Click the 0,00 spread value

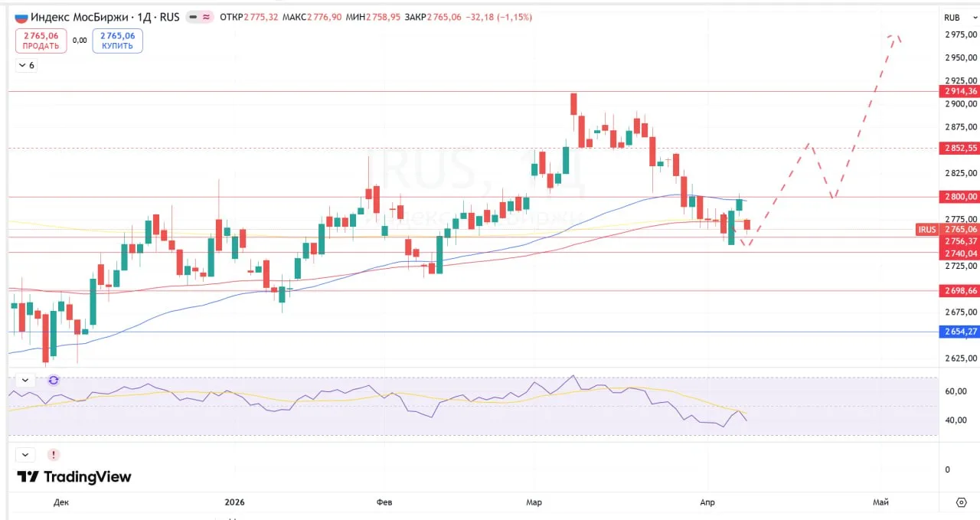coord(80,41)
